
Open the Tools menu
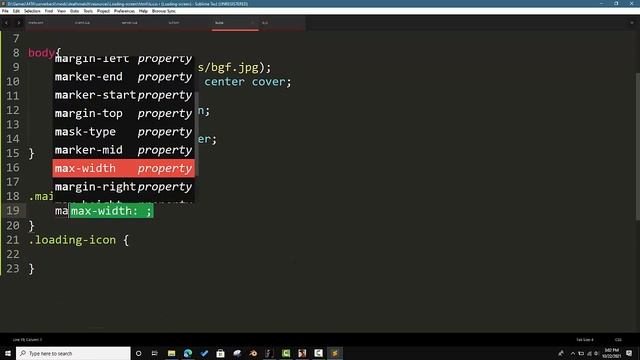tap(88, 11)
